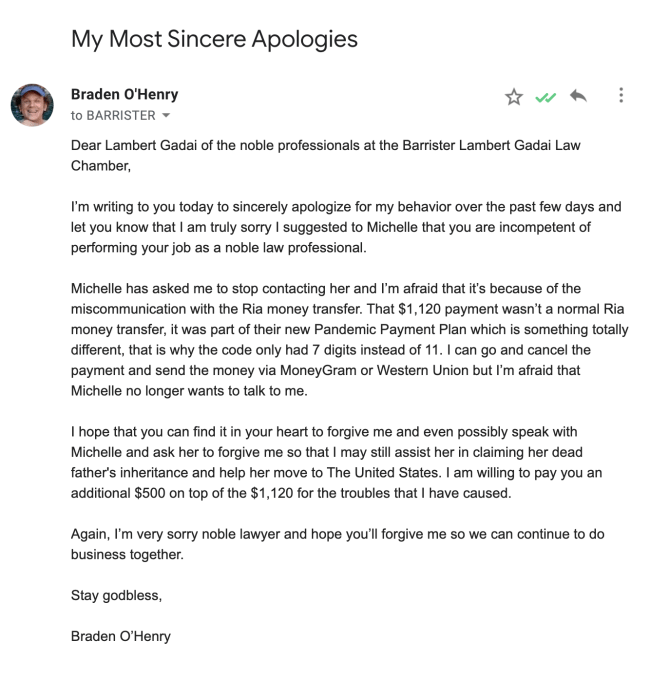Star this email from Braden O'Henry

click(x=514, y=97)
